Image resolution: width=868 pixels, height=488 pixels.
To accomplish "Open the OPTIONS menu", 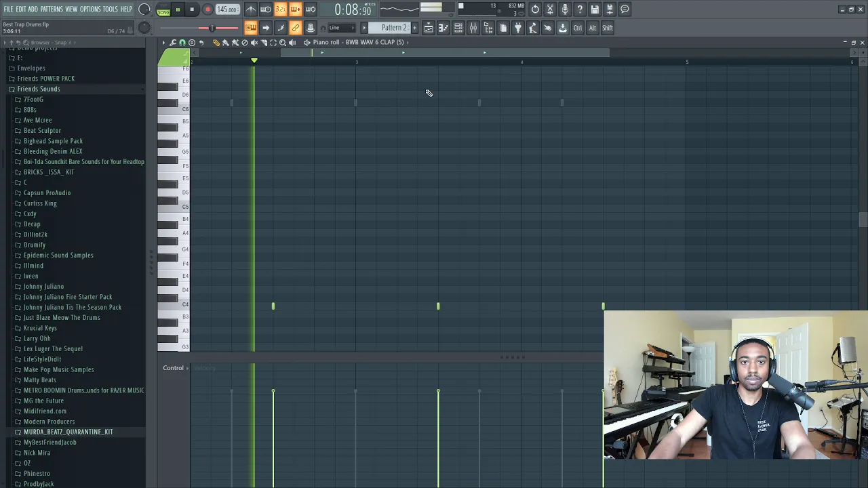I will 90,9.
